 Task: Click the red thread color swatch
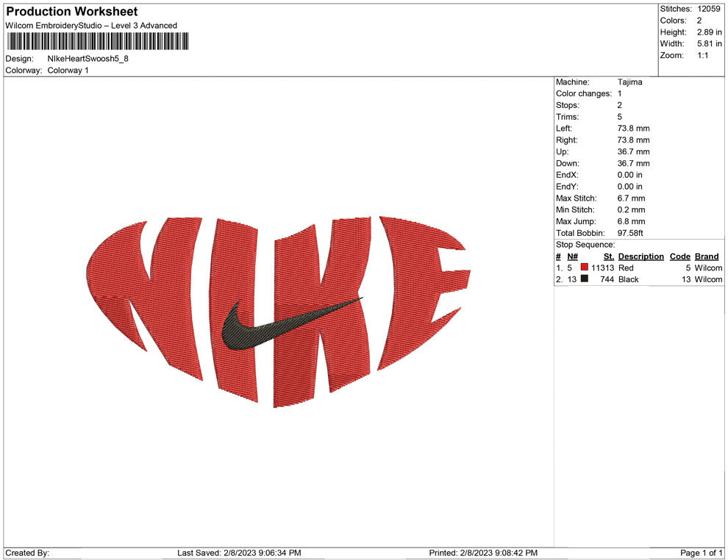coord(585,268)
